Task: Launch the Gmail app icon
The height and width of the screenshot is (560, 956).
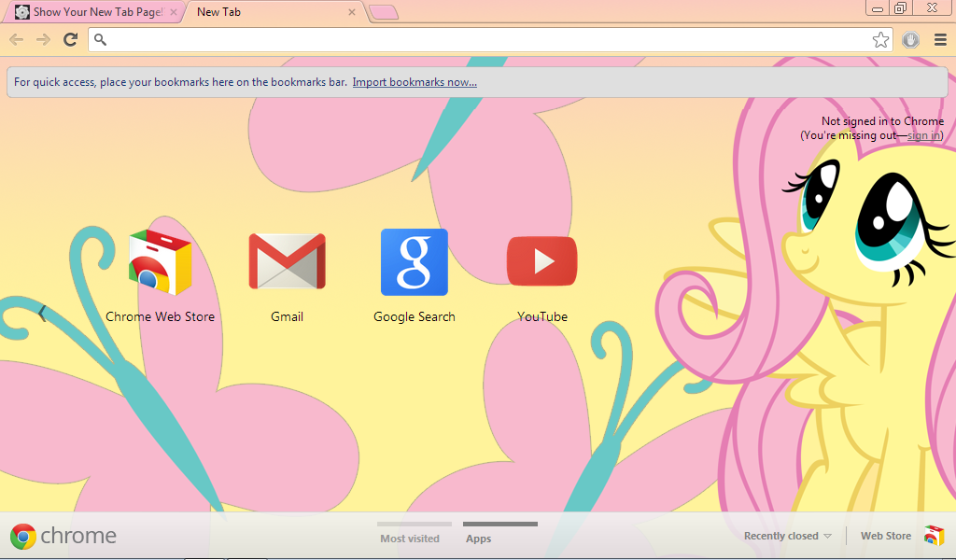Action: coord(288,261)
